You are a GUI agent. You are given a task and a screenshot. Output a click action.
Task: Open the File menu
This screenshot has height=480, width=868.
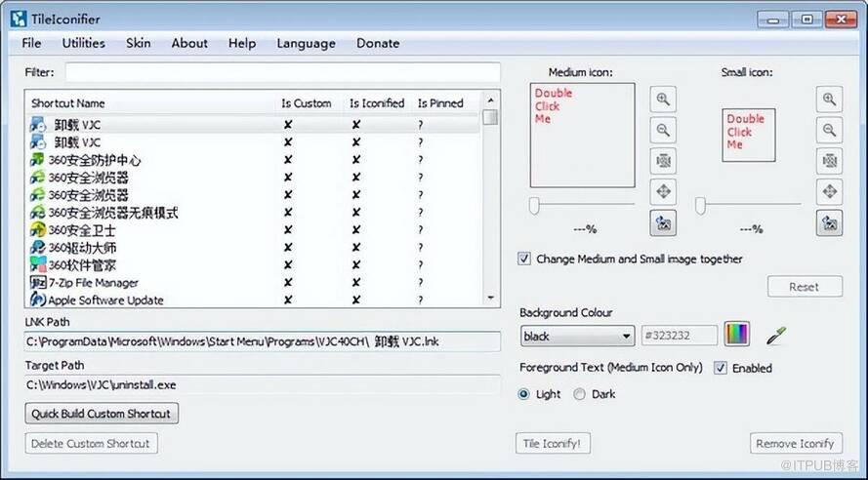coord(31,43)
